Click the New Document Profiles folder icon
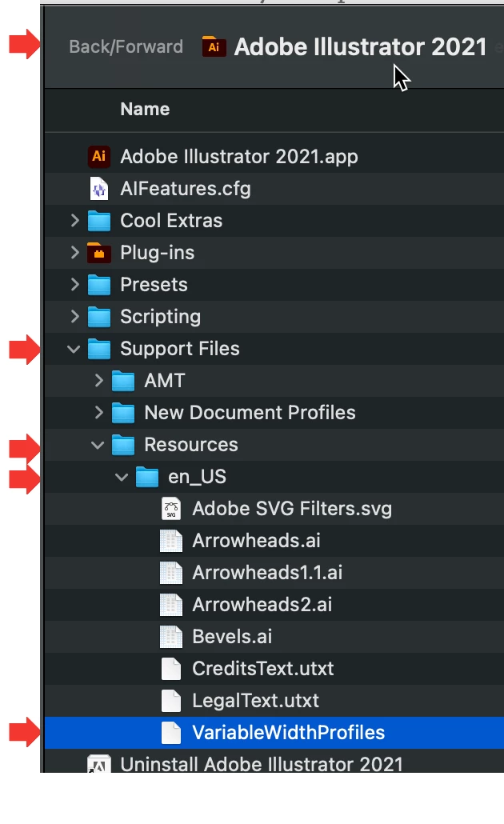Viewport: 504px width, 824px height. 123,413
